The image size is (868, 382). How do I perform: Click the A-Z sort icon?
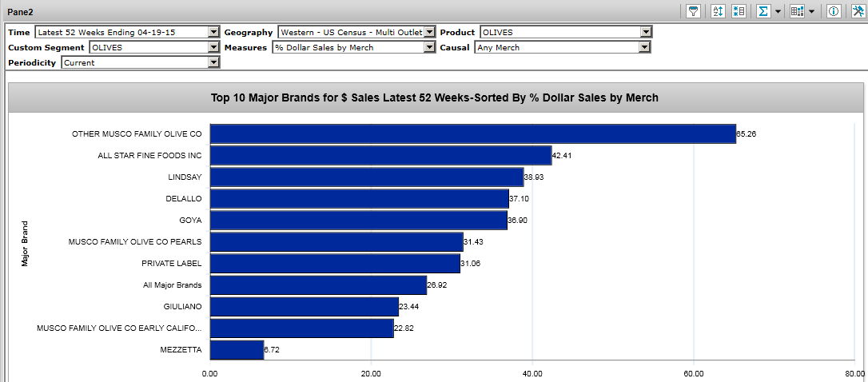pos(718,11)
